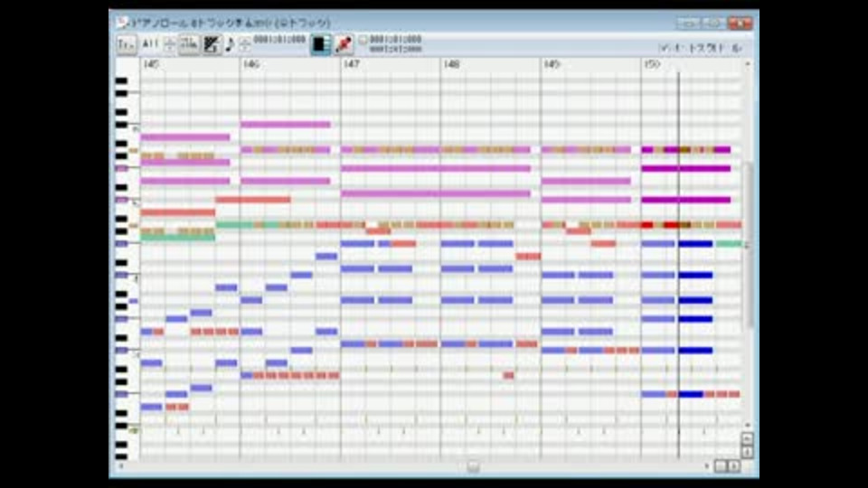Click the horizontal scrollbar left arrow
The image size is (868, 488).
click(121, 466)
